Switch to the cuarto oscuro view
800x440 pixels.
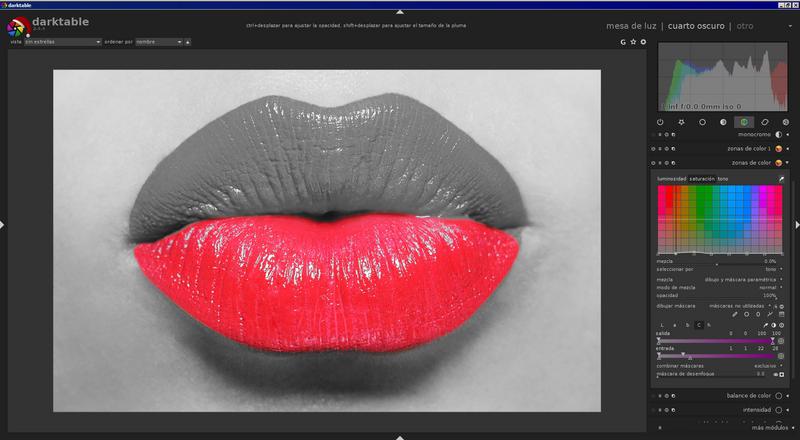click(x=696, y=26)
